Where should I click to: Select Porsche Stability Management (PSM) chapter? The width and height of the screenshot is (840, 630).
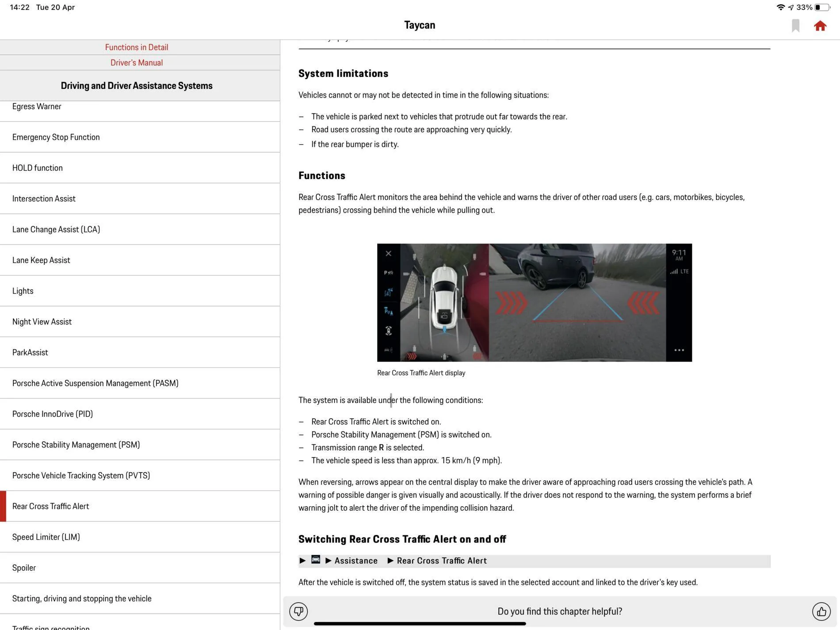click(140, 444)
